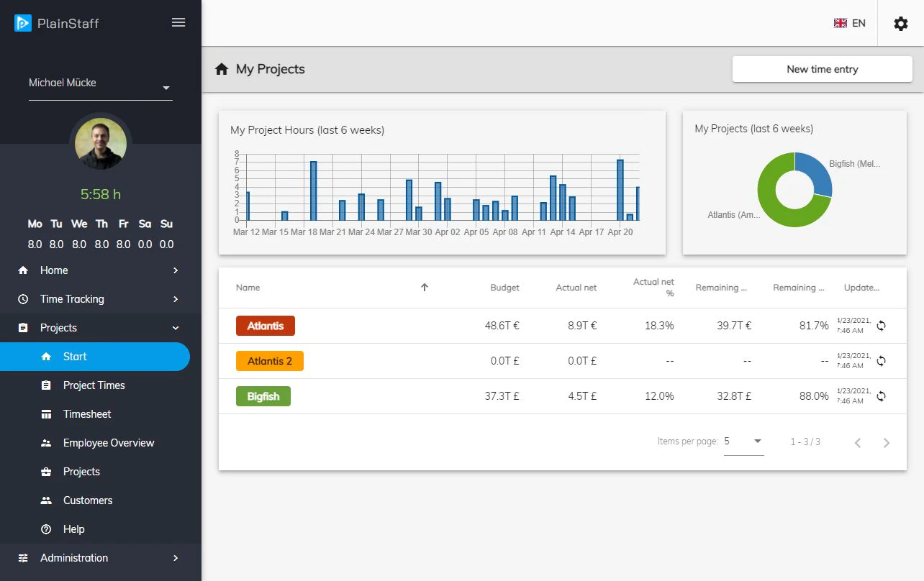The image size is (924, 581).
Task: Click the orange Atlantis 2 project tag
Action: point(270,361)
